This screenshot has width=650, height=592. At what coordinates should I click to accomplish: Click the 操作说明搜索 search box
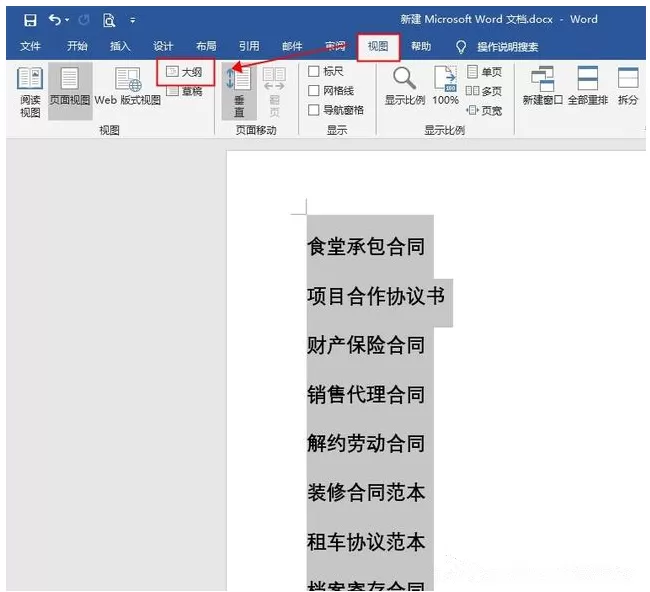click(507, 47)
